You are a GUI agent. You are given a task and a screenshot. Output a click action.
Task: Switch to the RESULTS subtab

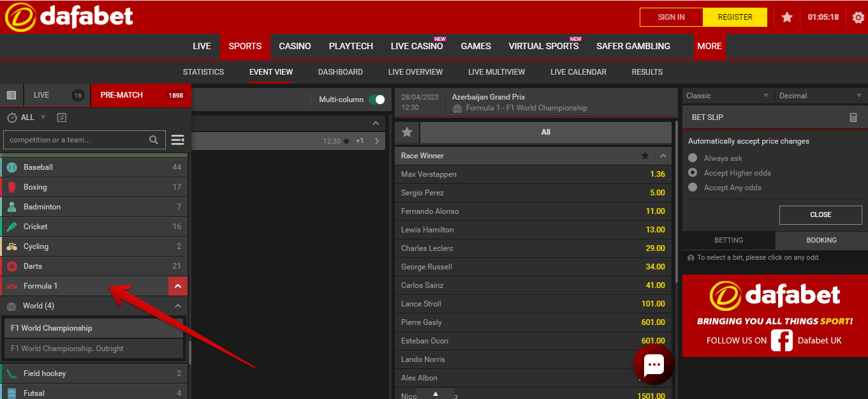pos(647,72)
